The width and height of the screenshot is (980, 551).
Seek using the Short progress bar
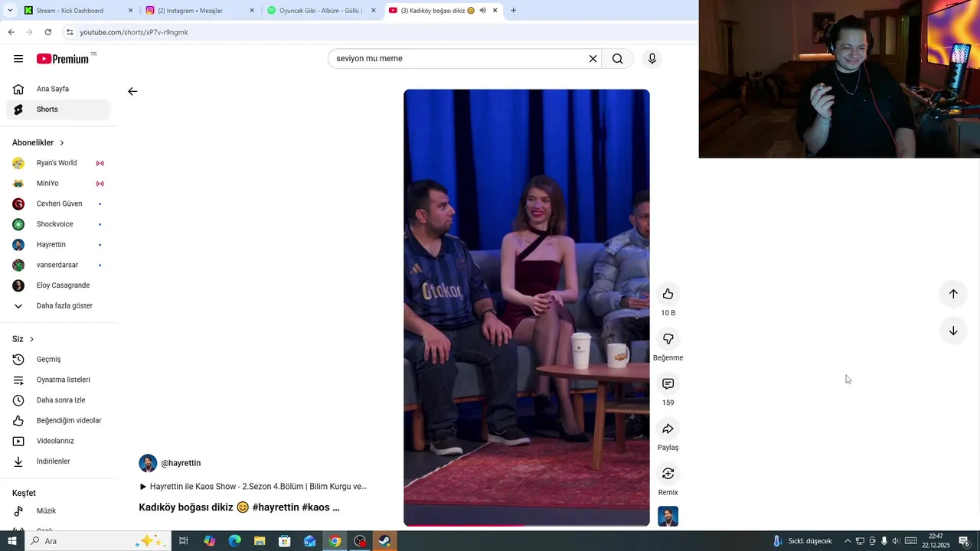pos(527,525)
